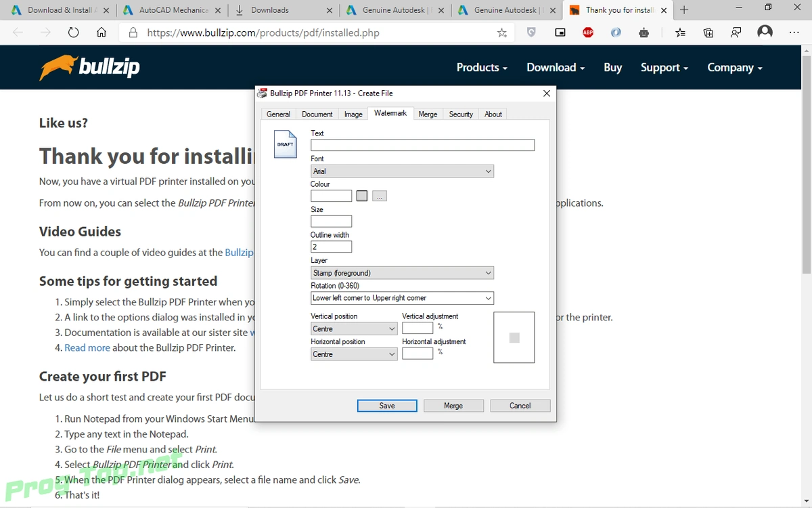This screenshot has width=812, height=508.
Task: Open the user profile avatar
Action: pyautogui.click(x=765, y=33)
